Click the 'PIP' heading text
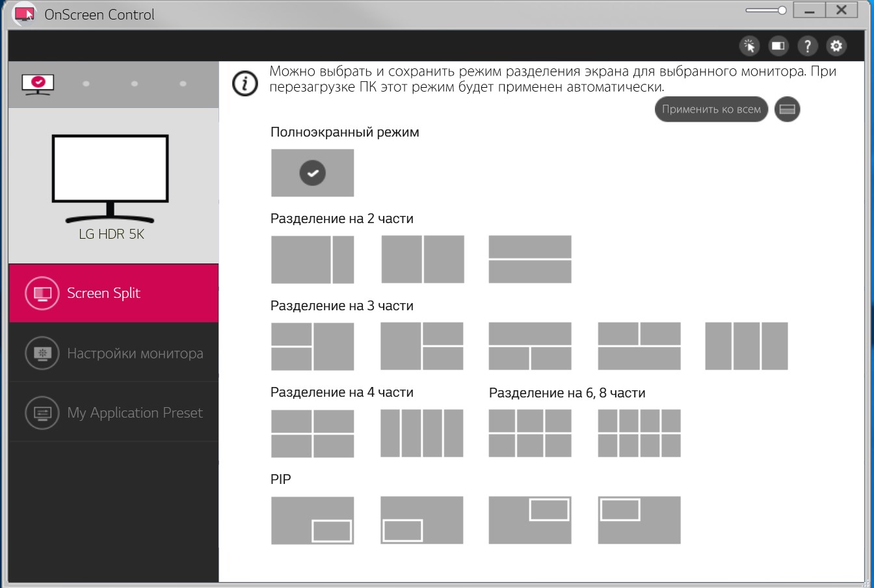The width and height of the screenshot is (874, 588). click(281, 479)
